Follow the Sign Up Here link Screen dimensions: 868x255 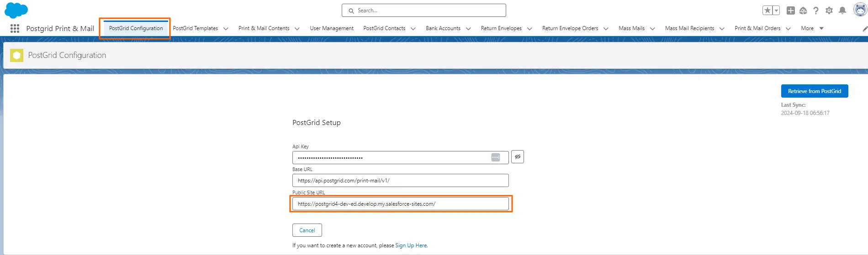[x=411, y=245]
